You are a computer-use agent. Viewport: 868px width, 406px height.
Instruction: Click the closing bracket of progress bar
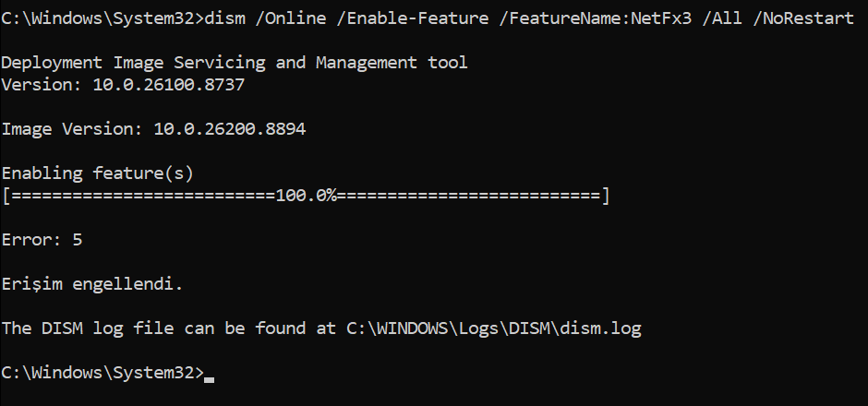click(x=606, y=196)
